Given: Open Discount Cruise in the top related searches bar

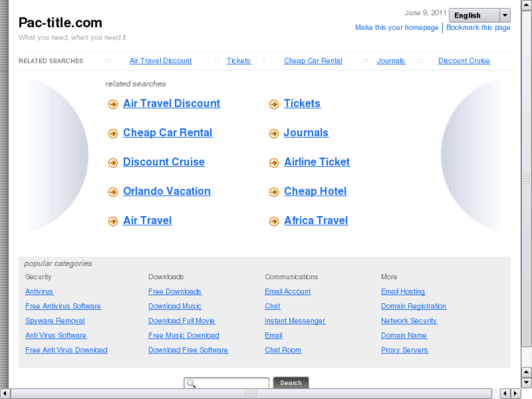Looking at the screenshot, I should coord(464,61).
